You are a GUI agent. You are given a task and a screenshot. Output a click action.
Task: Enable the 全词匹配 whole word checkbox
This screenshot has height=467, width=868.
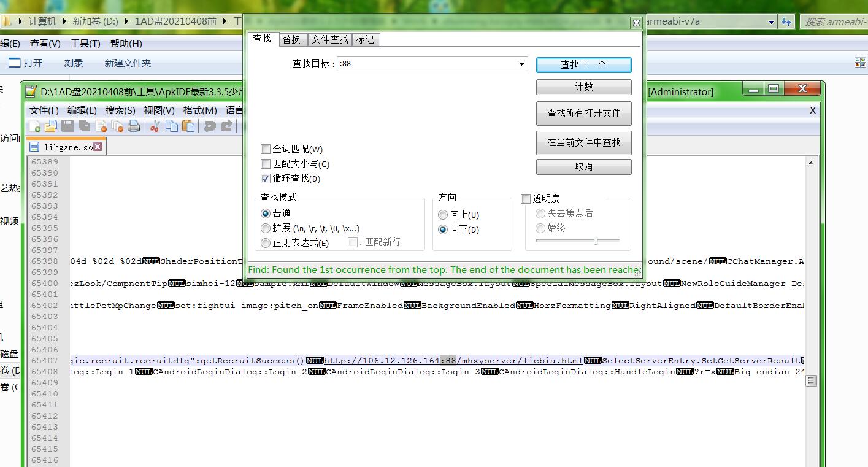(266, 149)
